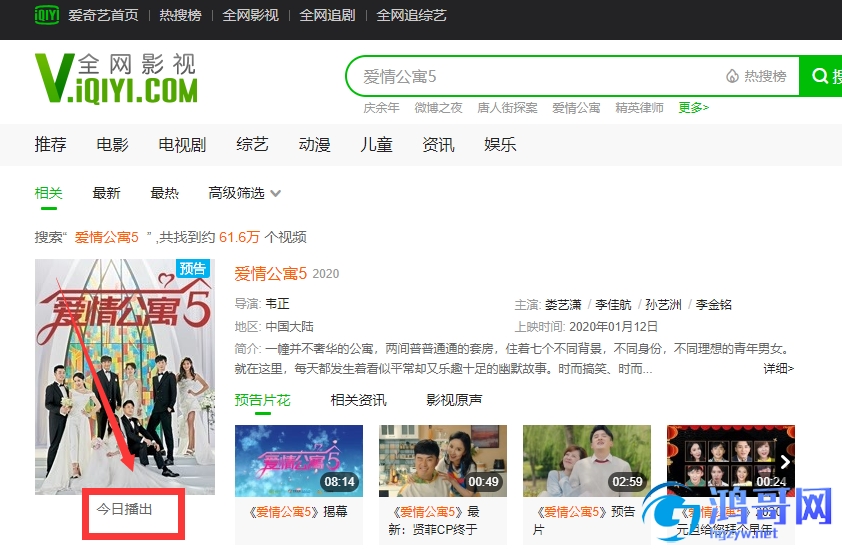Click the green search magnifier button
Screen dimensions: 842x549
(821, 76)
